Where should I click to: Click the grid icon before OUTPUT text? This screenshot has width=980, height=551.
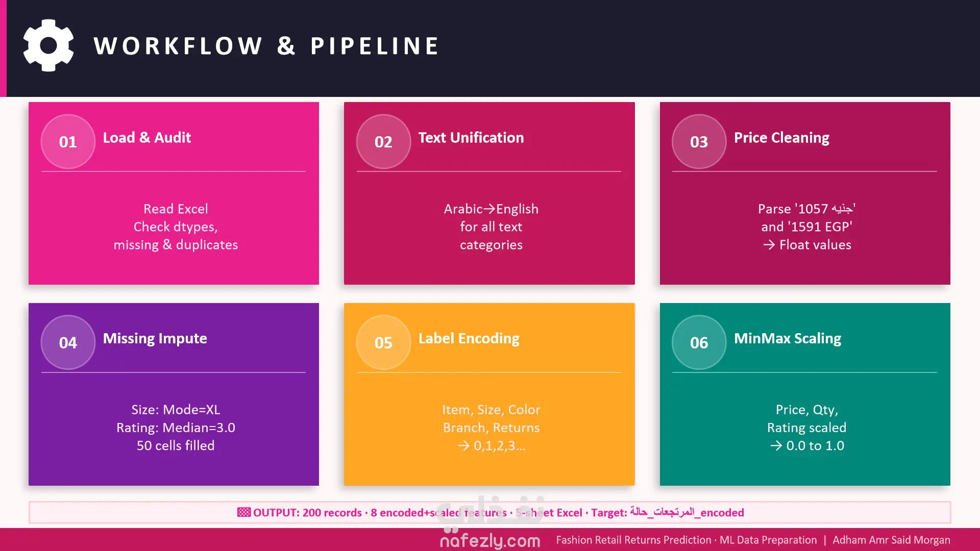[244, 512]
